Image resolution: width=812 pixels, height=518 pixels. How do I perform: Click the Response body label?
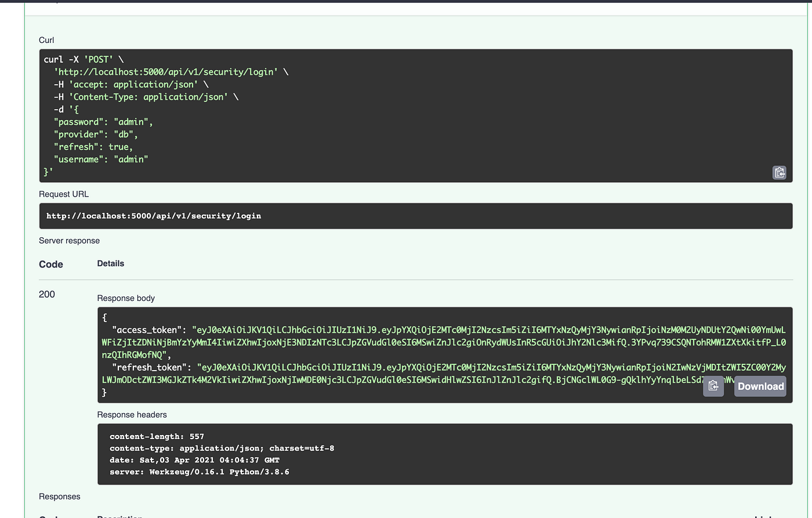pos(126,298)
